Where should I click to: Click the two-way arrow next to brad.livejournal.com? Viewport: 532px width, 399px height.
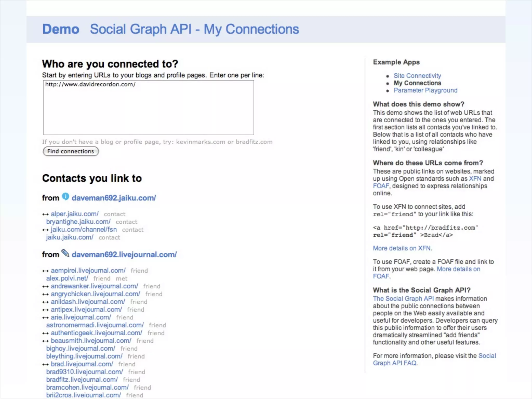tap(45, 364)
